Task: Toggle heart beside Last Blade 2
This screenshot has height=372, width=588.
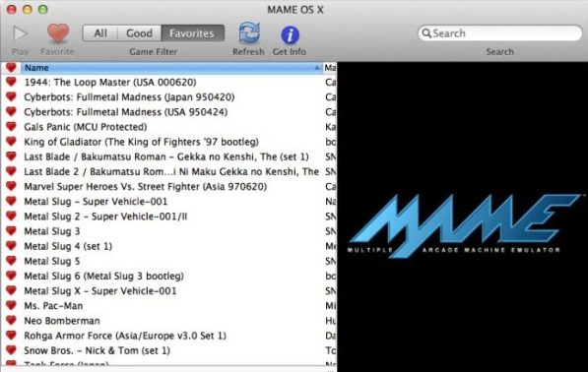Action: (x=11, y=171)
